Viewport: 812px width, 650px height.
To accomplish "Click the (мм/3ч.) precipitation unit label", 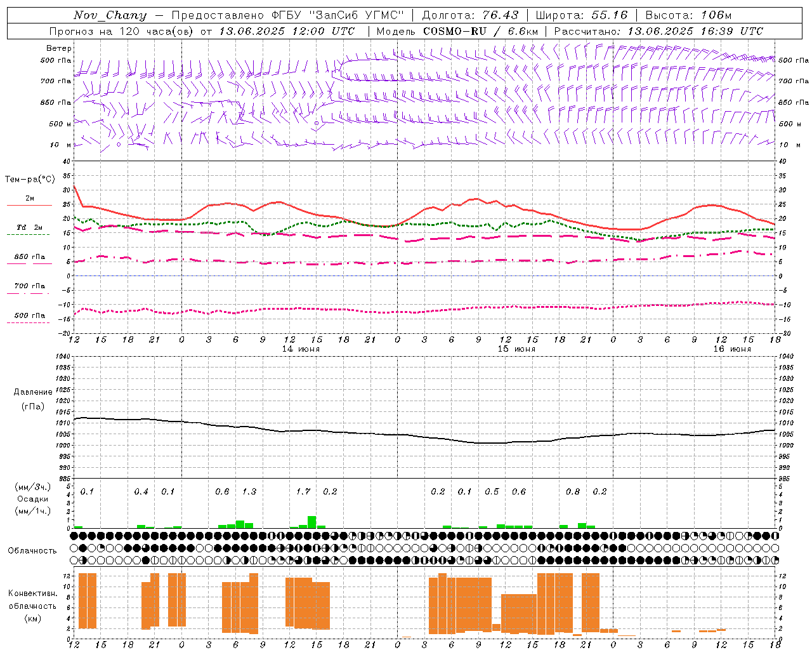I will coord(33,487).
